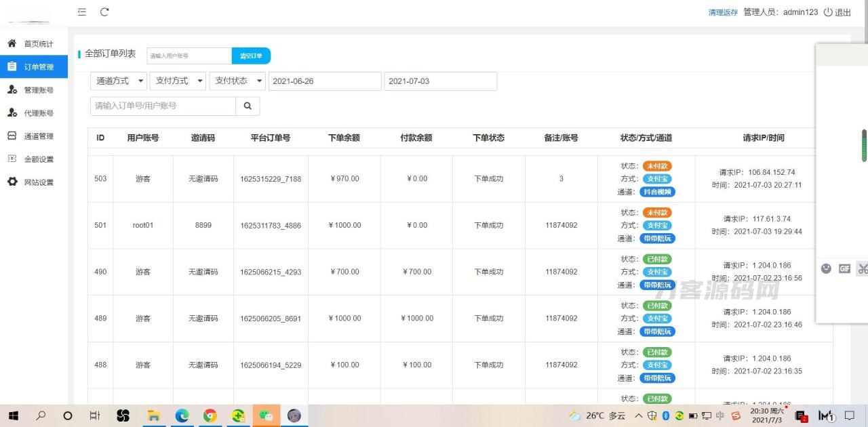
Task: Select the scissors screenshot icon in chat widget
Action: click(863, 268)
